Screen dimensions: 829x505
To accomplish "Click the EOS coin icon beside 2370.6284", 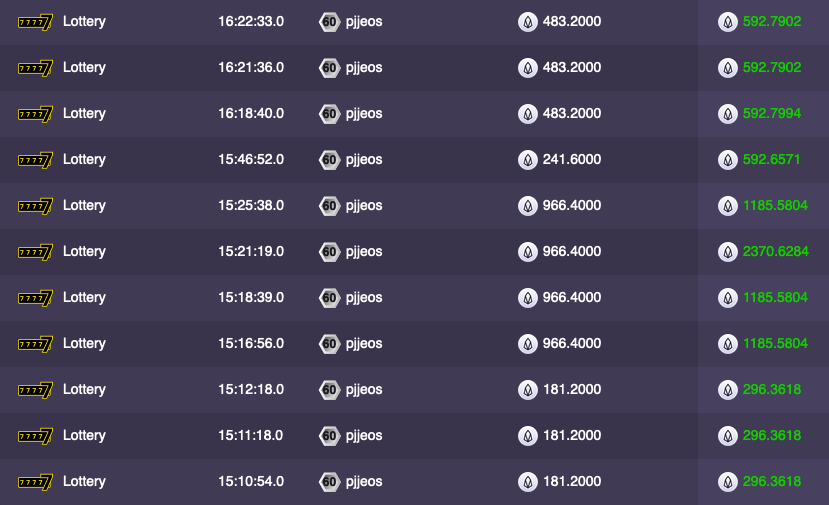I will 728,252.
